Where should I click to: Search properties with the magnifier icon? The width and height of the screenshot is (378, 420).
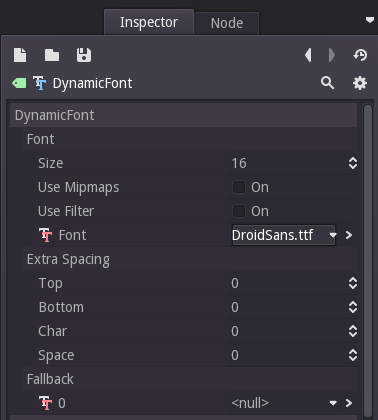[327, 83]
